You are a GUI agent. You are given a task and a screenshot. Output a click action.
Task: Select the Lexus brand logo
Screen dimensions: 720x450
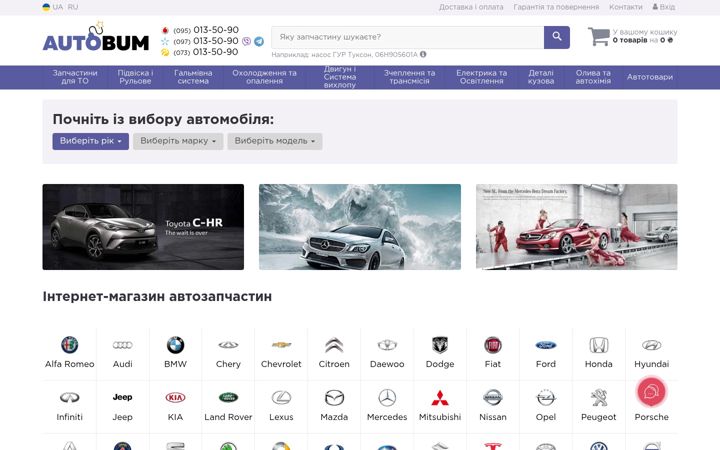(x=281, y=398)
